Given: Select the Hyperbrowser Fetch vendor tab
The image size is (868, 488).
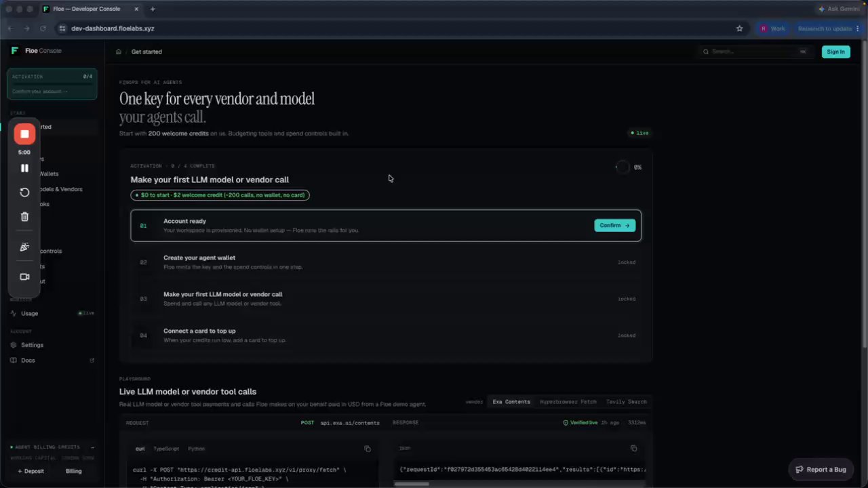Looking at the screenshot, I should click(568, 402).
